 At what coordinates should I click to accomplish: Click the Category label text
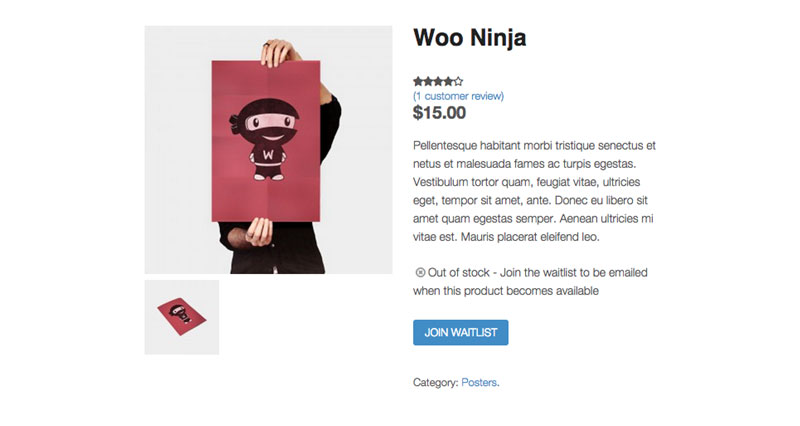click(436, 383)
